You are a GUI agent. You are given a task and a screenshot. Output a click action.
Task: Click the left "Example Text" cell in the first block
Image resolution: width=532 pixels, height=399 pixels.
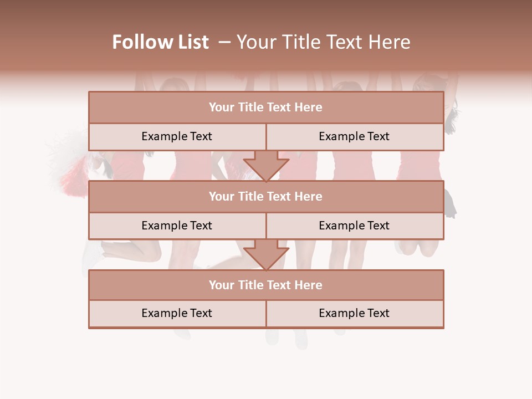pyautogui.click(x=177, y=136)
